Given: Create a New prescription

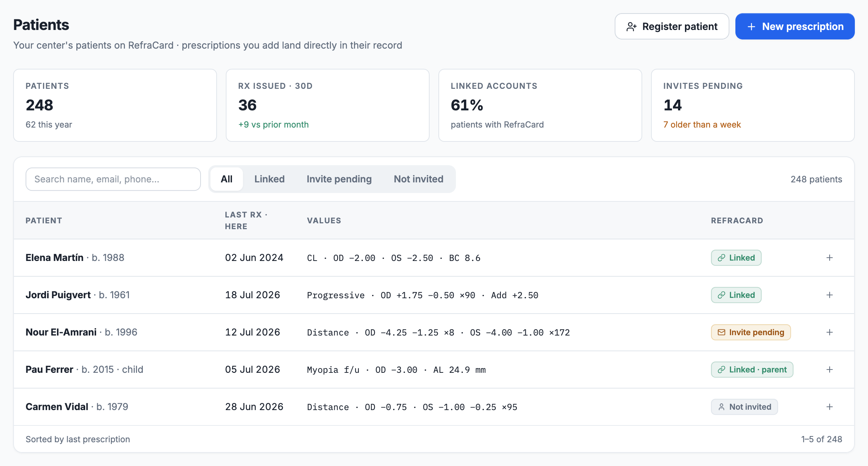Looking at the screenshot, I should pyautogui.click(x=795, y=26).
